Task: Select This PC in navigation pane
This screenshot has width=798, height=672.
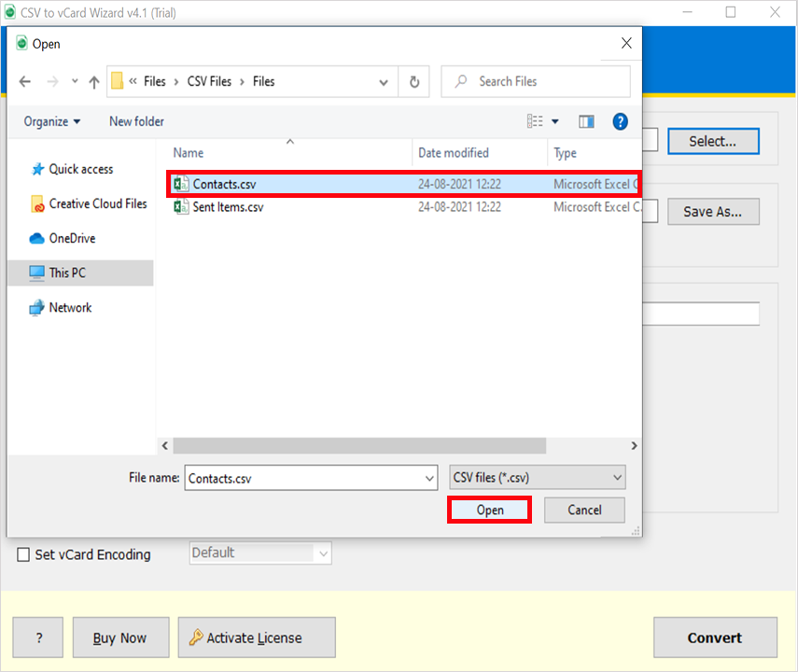Action: [x=80, y=273]
